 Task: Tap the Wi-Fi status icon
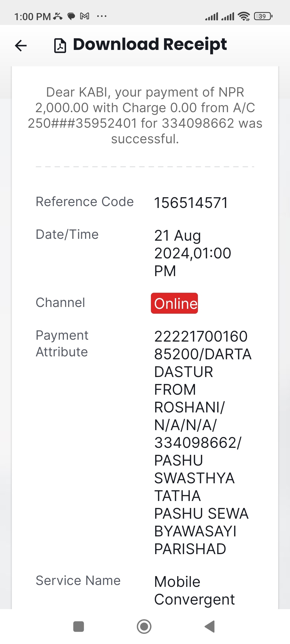click(x=244, y=16)
